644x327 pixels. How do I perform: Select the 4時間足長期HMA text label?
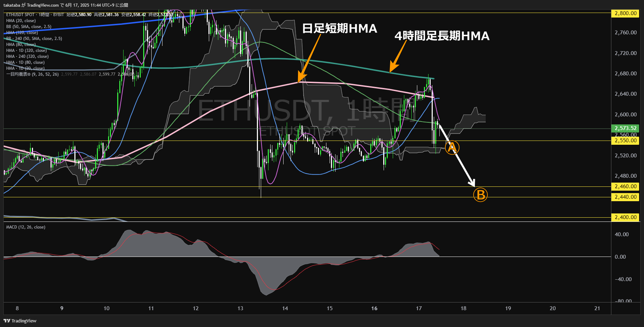pyautogui.click(x=442, y=36)
